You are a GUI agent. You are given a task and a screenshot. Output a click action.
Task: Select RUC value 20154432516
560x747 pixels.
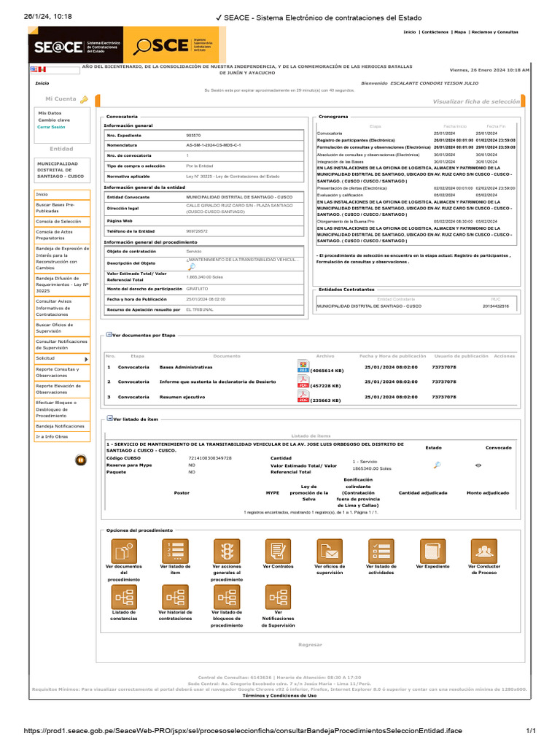point(496,306)
